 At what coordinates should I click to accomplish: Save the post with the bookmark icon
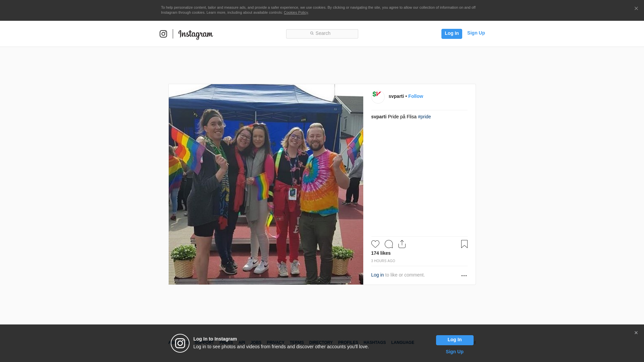pos(464,244)
